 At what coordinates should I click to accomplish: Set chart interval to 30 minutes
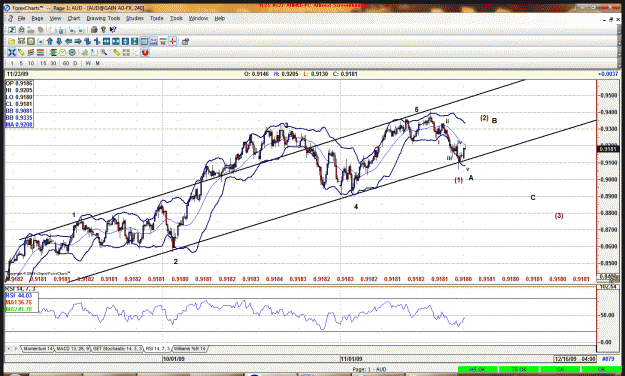53,63
